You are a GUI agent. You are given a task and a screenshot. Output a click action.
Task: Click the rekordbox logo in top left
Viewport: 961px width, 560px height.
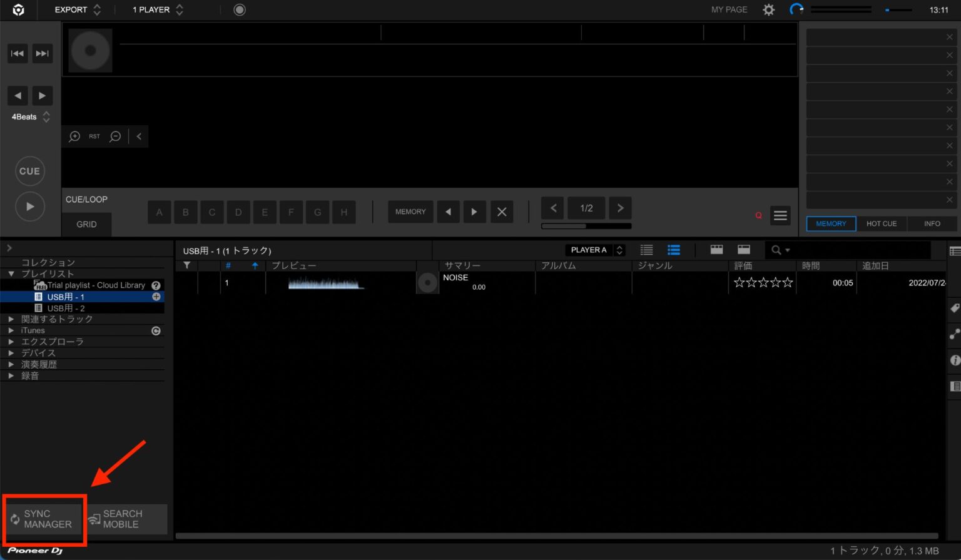17,9
